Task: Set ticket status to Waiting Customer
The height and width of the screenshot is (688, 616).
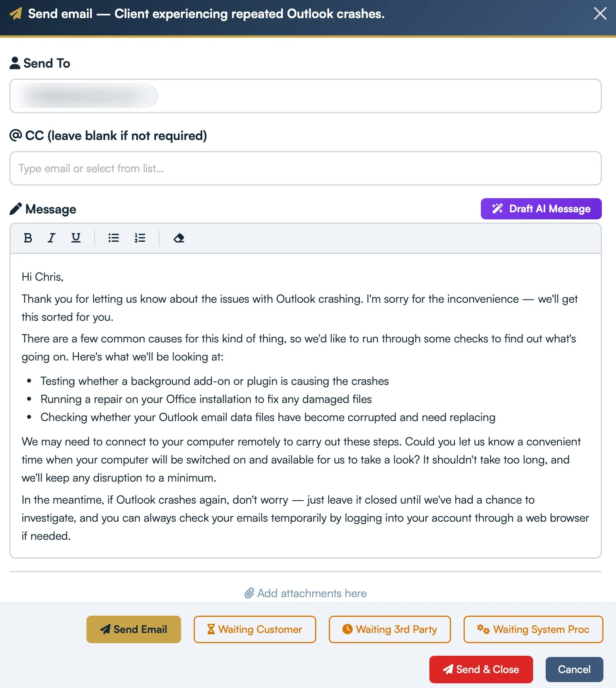Action: coord(254,629)
